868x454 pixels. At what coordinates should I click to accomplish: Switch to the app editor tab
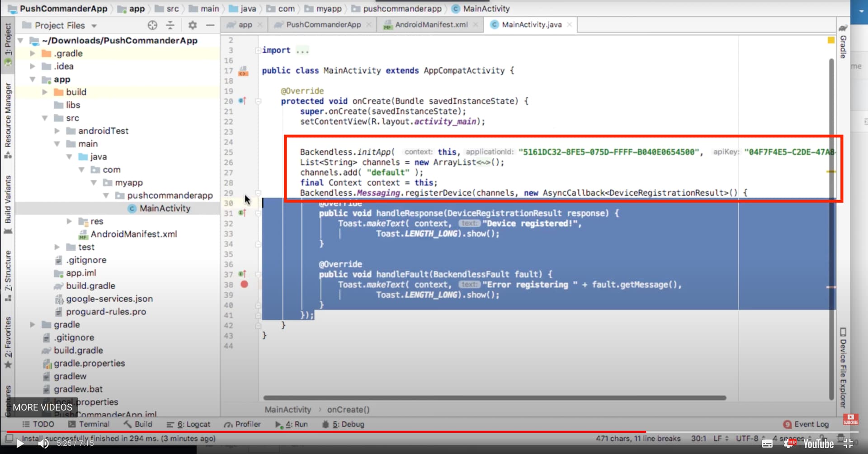click(x=244, y=25)
